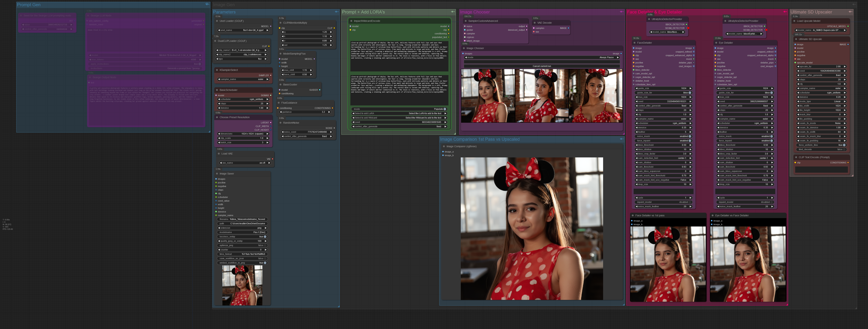The image size is (868, 329).
Task: Collapse the Load Upscale Model node dot
Action: (794, 21)
